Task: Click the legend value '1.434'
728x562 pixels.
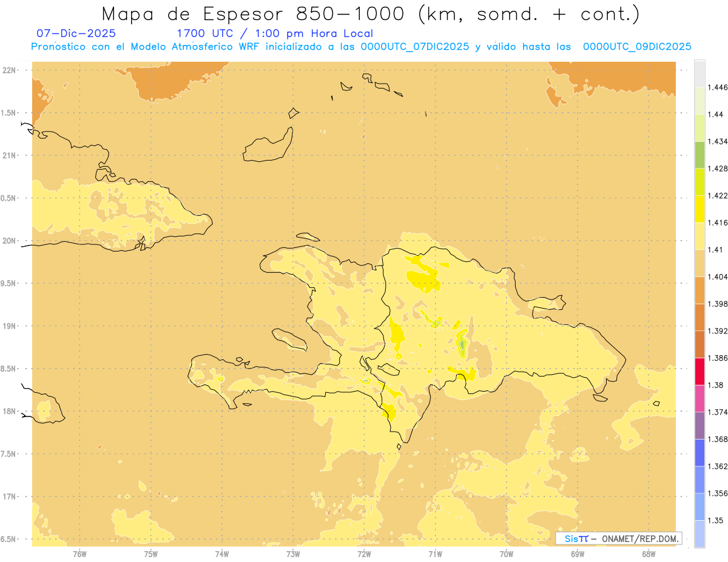Action: coord(717,141)
